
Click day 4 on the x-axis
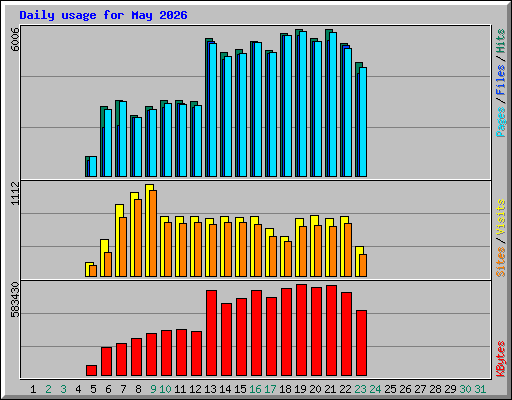point(78,389)
